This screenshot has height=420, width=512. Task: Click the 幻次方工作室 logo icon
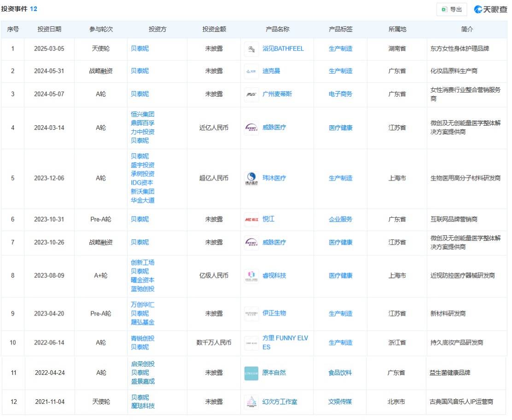251,402
